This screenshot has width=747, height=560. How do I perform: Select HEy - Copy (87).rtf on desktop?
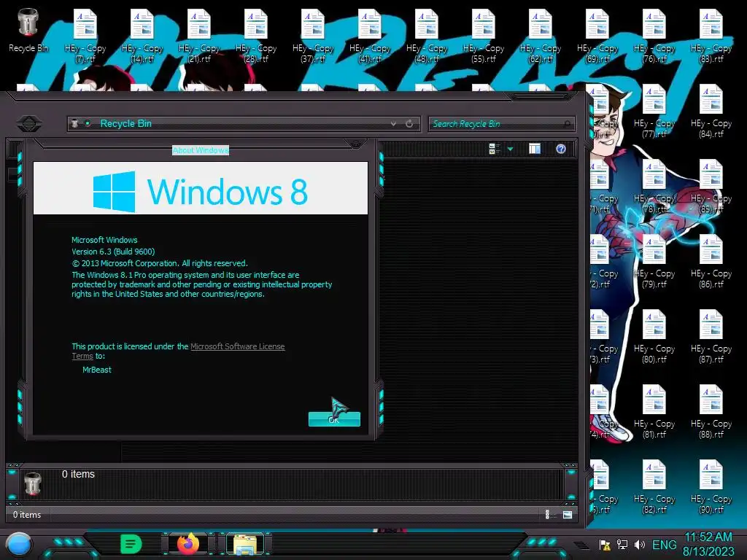711,337
